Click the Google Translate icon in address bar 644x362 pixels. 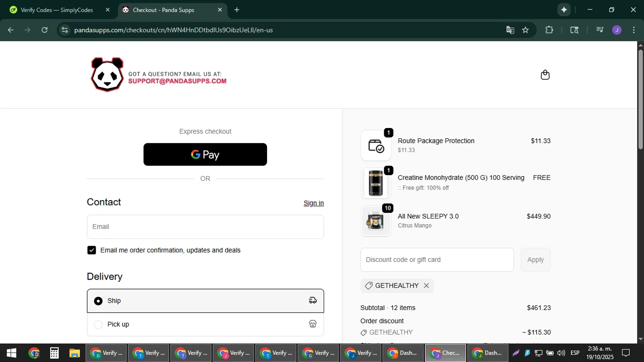pyautogui.click(x=510, y=30)
